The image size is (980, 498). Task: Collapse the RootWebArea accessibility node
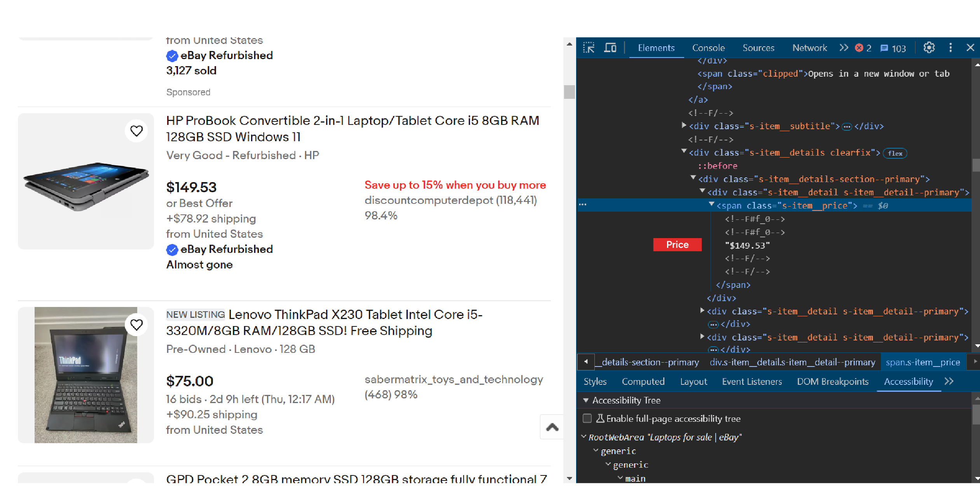coord(583,437)
